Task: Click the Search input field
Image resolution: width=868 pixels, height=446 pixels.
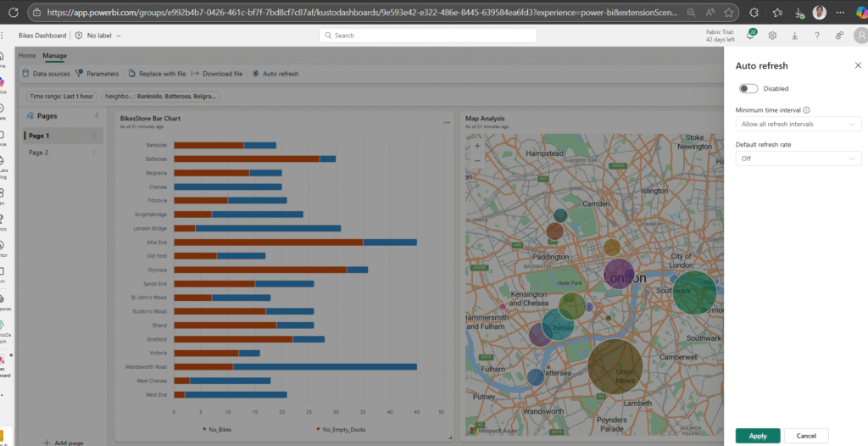Action: point(428,36)
